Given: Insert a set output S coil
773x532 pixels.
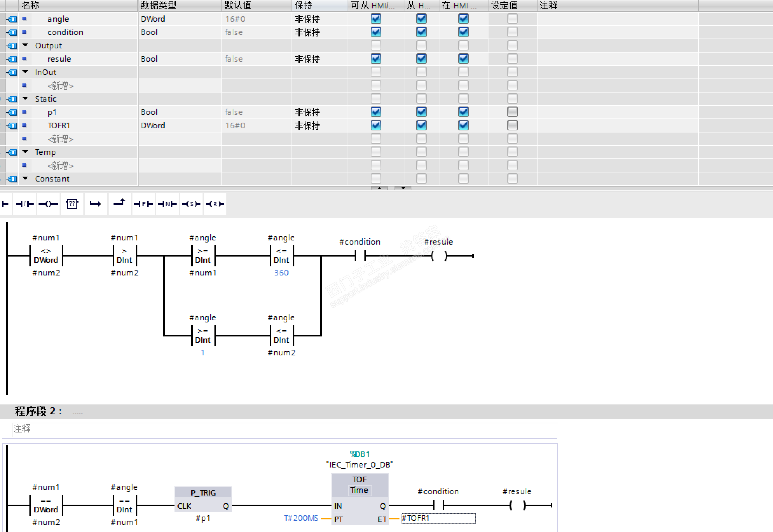Looking at the screenshot, I should click(x=191, y=204).
